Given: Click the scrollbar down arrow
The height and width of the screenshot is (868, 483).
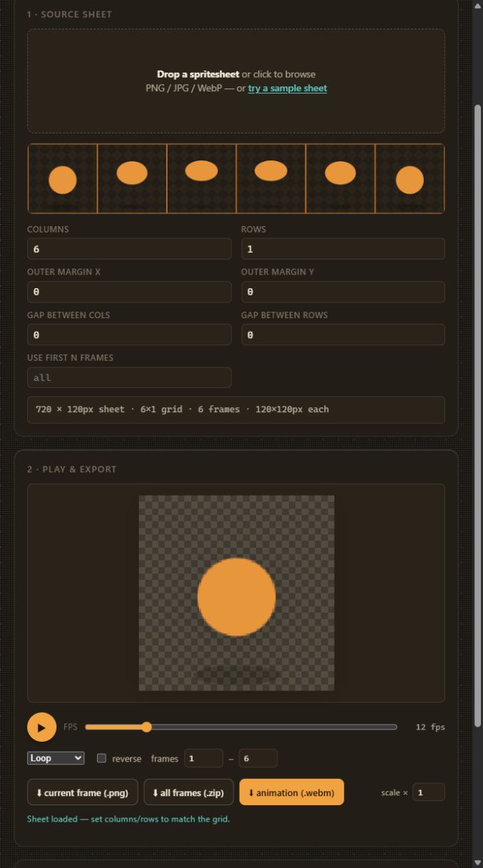Looking at the screenshot, I should tap(477, 862).
